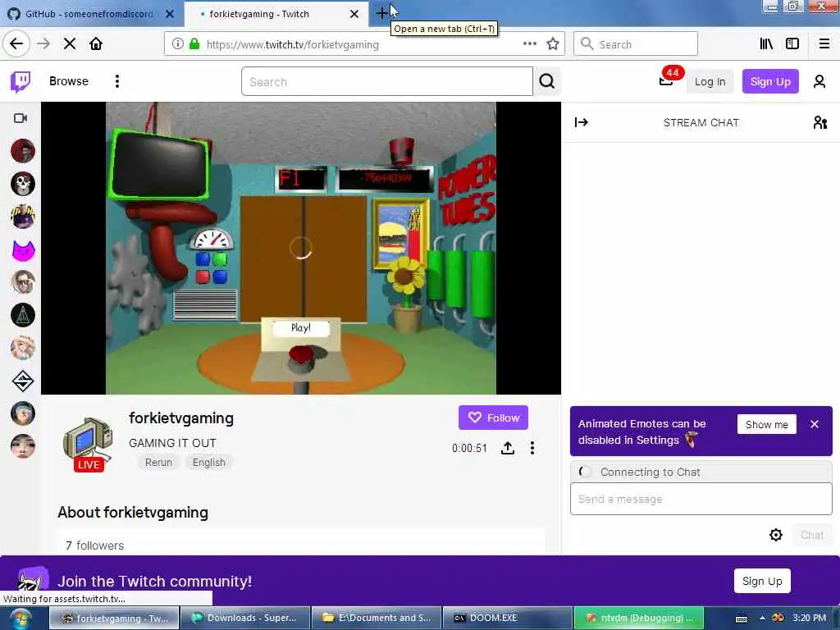Collapse the stream chat panel arrow

point(582,123)
